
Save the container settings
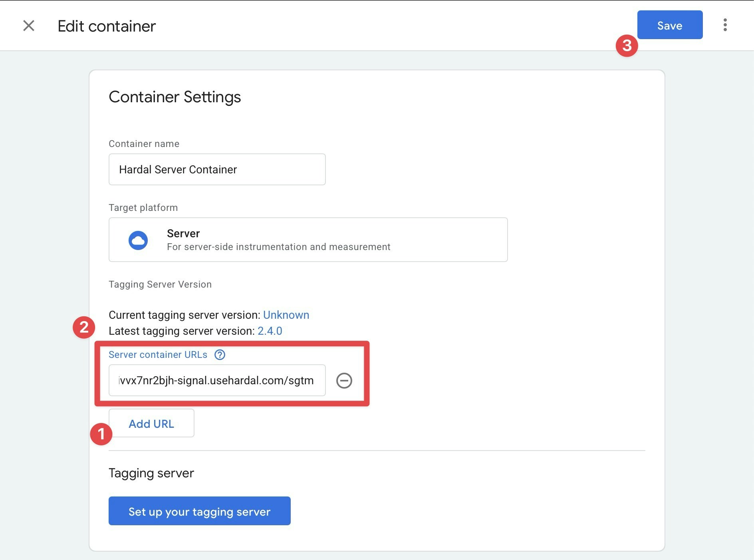670,25
